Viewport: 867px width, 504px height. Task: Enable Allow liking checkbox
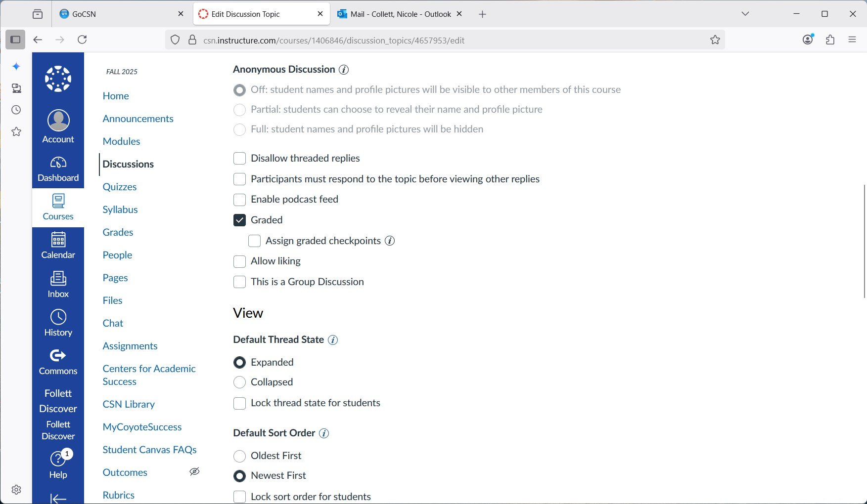239,261
